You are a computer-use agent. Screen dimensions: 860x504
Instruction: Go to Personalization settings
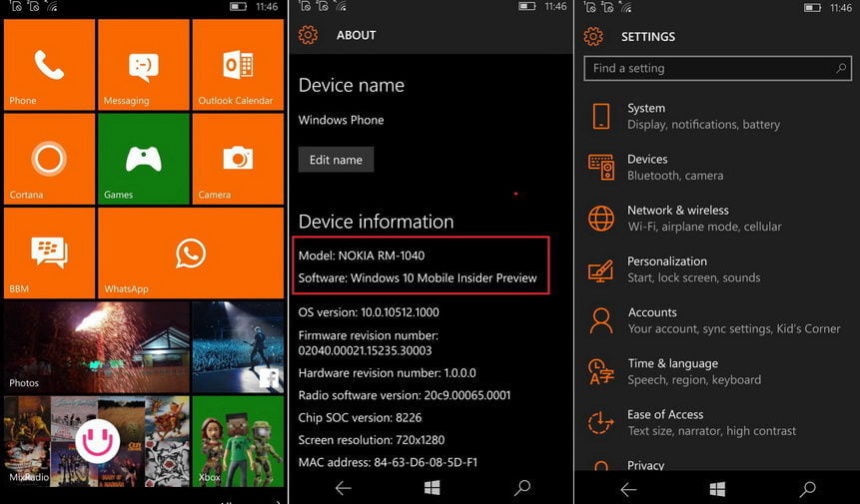[703, 269]
